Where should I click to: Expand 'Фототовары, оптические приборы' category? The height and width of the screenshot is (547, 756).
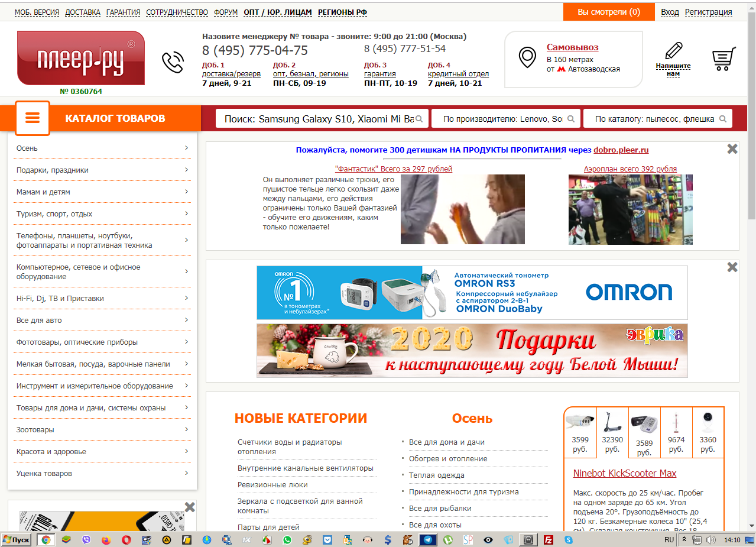pyautogui.click(x=103, y=342)
